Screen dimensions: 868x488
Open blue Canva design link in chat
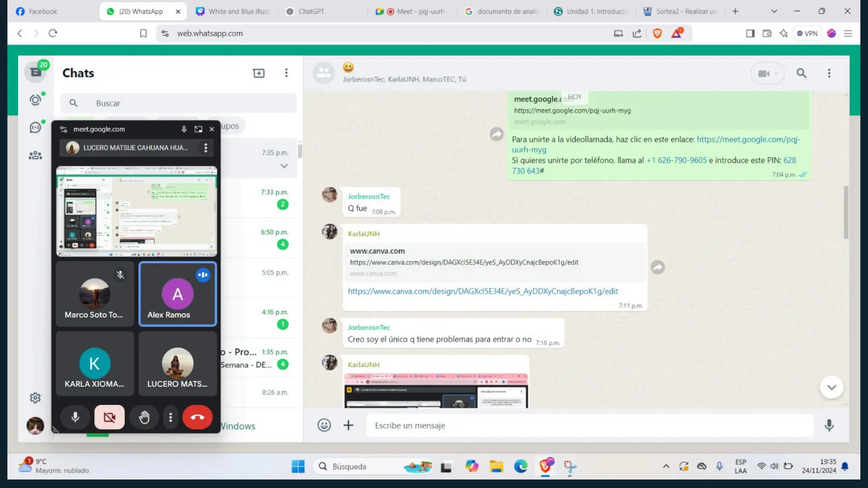[483, 291]
